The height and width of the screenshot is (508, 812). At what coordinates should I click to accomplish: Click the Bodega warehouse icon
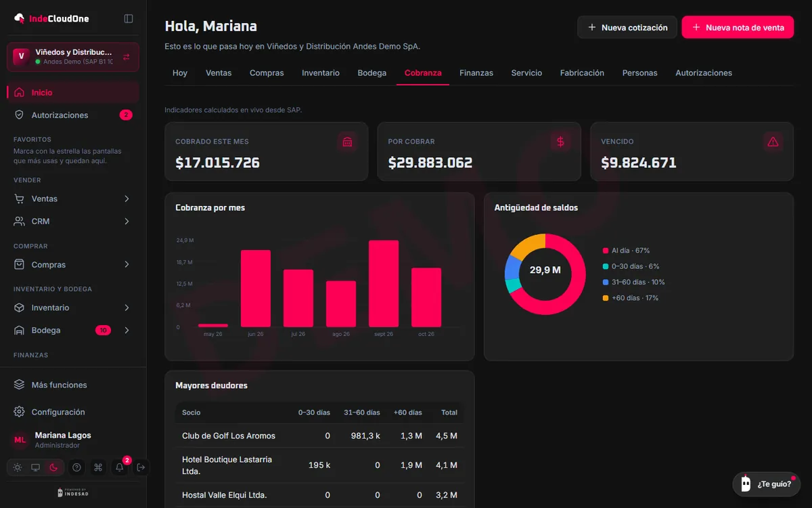19,331
